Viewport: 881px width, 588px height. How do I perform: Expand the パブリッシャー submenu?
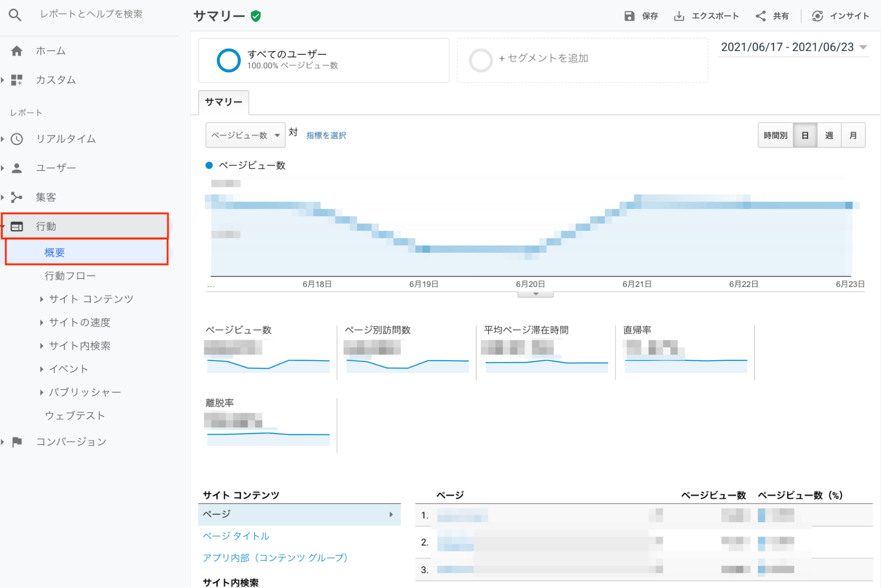pos(41,392)
